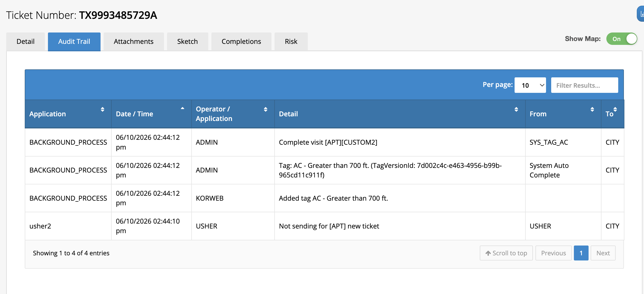Focus the Filter Results input field
This screenshot has height=294, width=644.
584,85
